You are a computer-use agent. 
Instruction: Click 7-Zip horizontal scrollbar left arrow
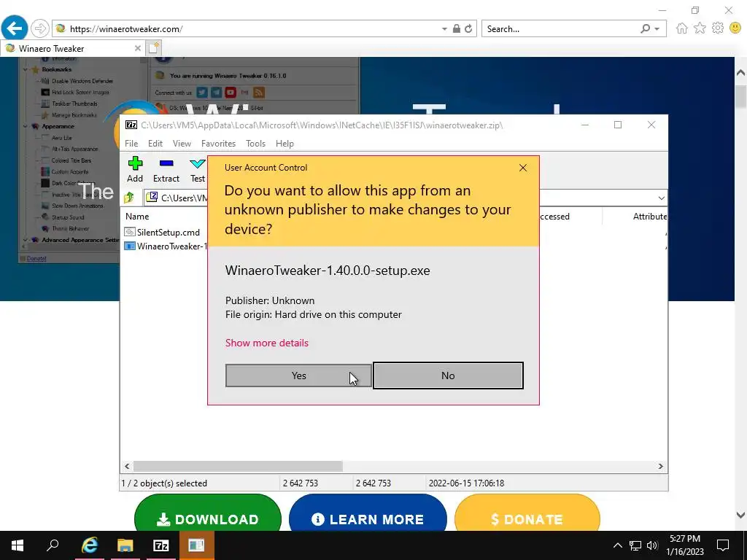coord(127,466)
